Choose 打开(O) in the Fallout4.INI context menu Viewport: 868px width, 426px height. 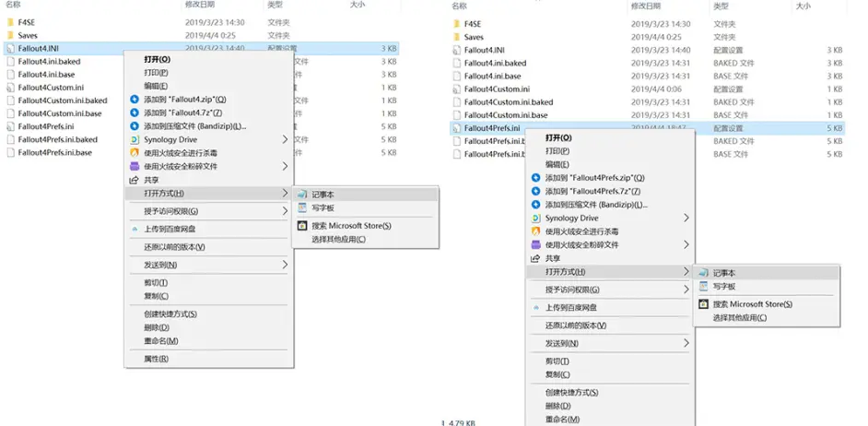pos(158,59)
